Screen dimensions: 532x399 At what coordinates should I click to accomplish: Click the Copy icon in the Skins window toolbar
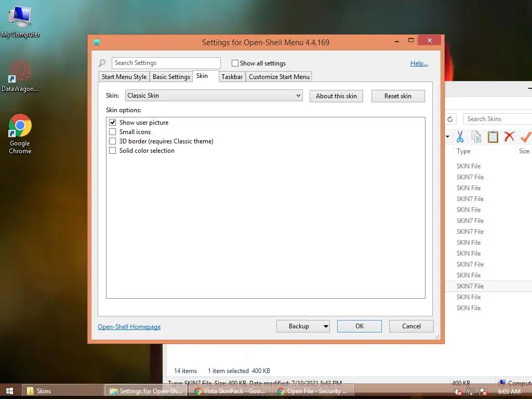(476, 137)
